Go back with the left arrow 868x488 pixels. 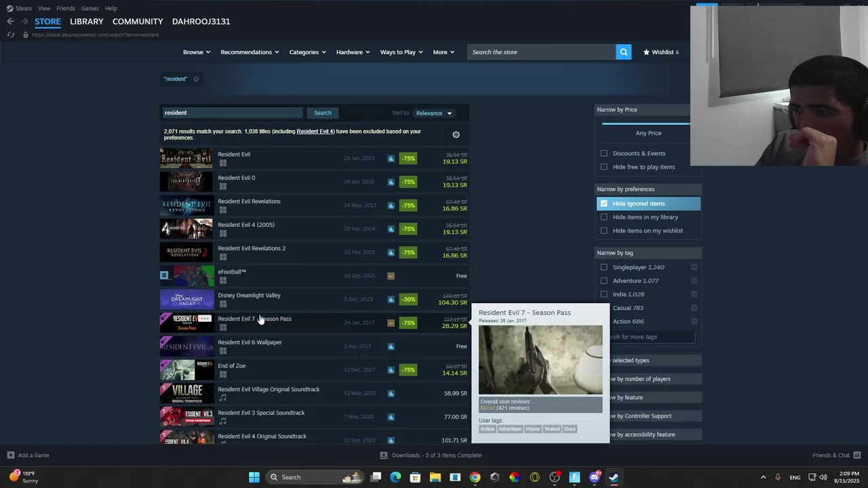10,22
